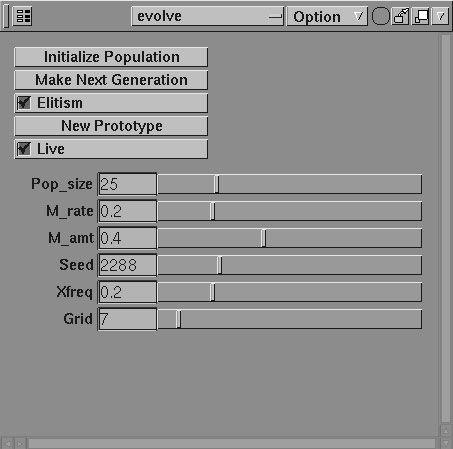Click Initialize Population button
This screenshot has height=449, width=453.
pos(111,57)
